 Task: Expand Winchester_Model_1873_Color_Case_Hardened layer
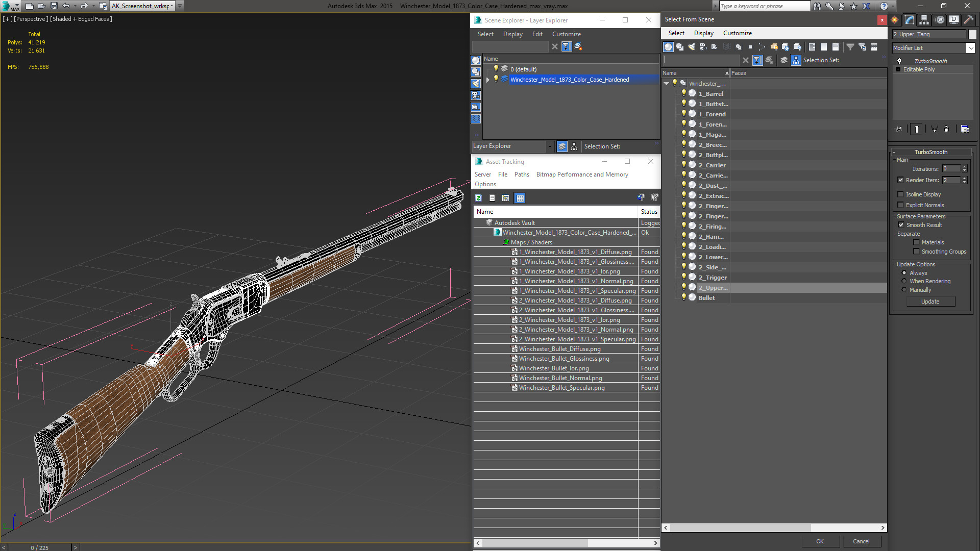[x=488, y=80]
